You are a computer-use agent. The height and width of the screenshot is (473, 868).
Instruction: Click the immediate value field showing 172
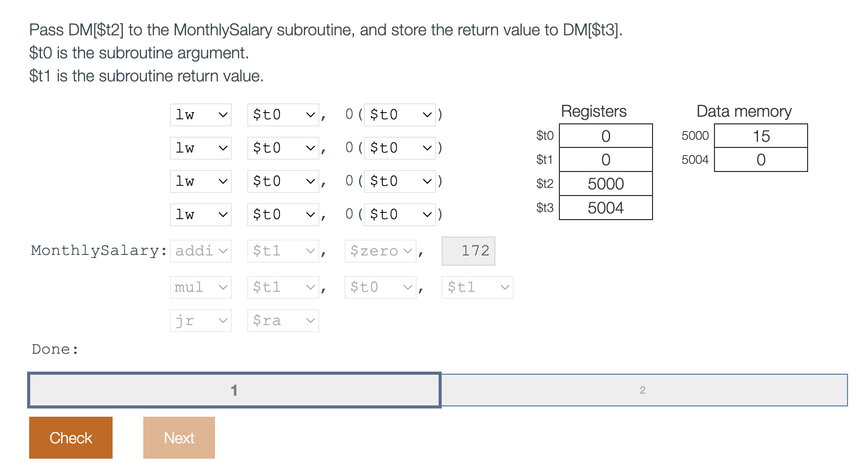pyautogui.click(x=468, y=250)
